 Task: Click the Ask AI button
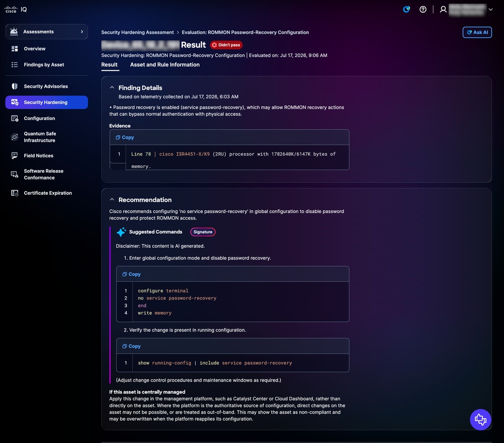pos(477,32)
